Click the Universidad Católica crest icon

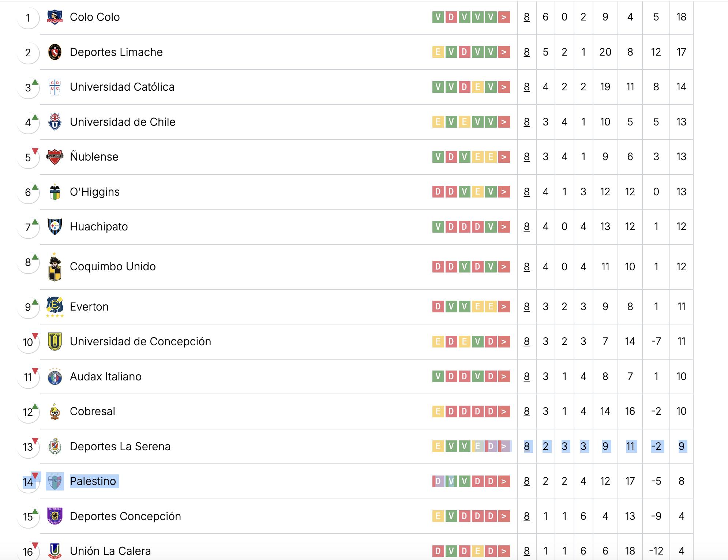55,87
